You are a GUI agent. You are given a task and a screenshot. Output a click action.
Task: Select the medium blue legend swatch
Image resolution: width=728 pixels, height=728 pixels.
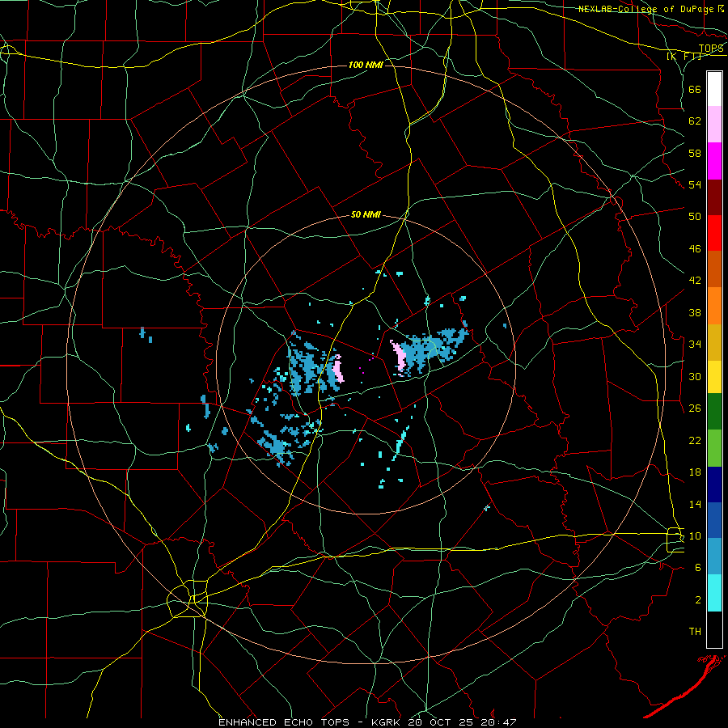(x=714, y=520)
